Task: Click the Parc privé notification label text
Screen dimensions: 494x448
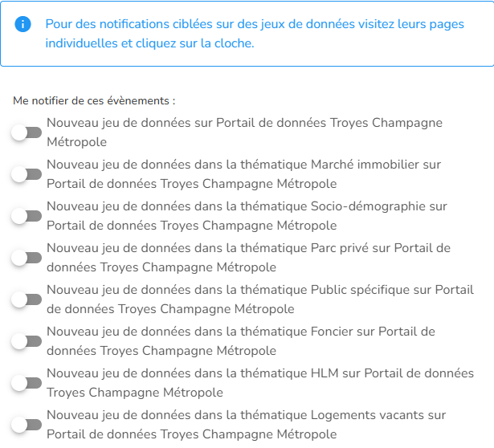Action: click(248, 258)
